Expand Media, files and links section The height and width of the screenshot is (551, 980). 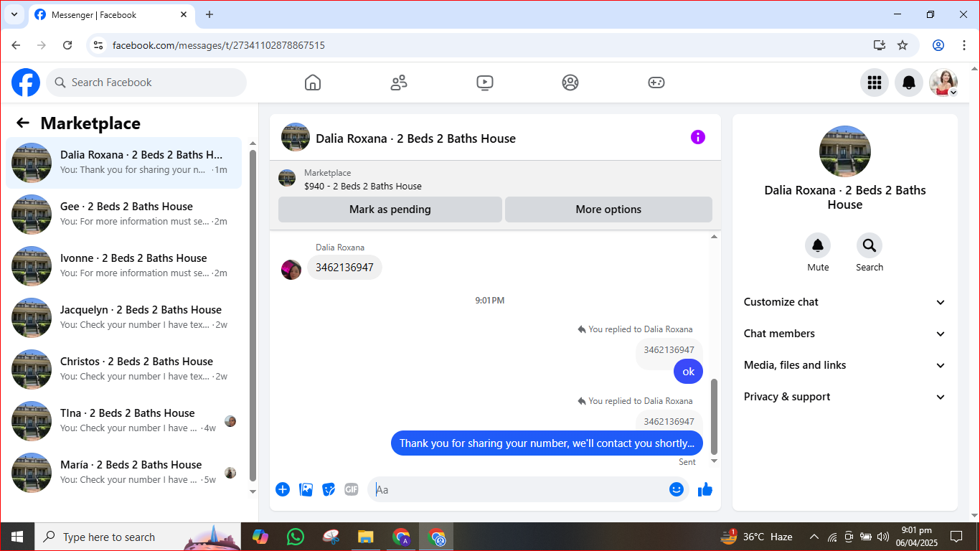pos(845,365)
